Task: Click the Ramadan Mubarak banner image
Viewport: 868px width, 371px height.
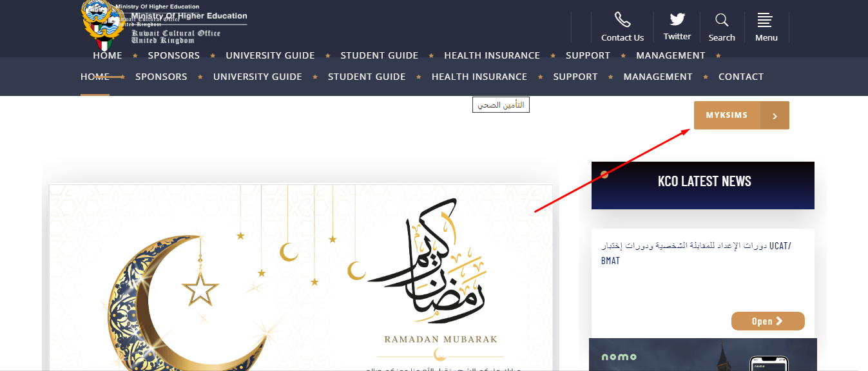Action: [301, 278]
